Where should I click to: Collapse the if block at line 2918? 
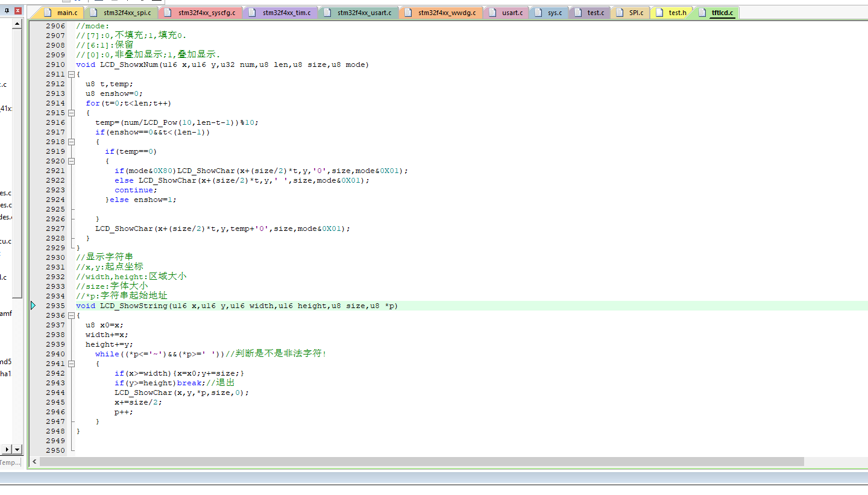point(71,142)
